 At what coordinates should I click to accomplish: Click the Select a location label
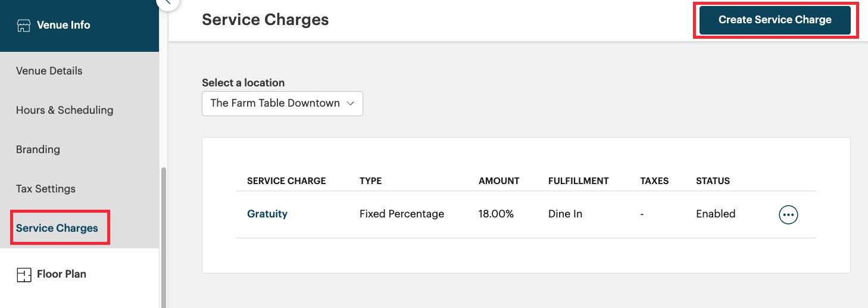(x=243, y=83)
